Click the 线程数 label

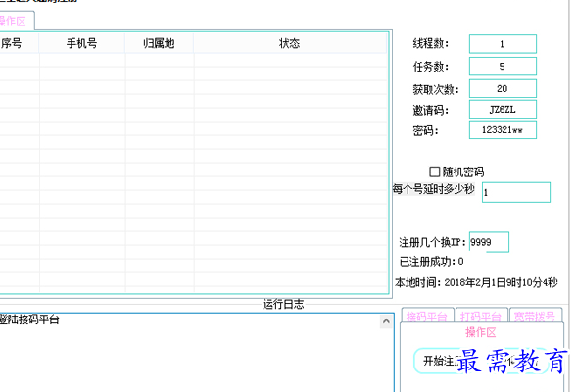(x=431, y=44)
